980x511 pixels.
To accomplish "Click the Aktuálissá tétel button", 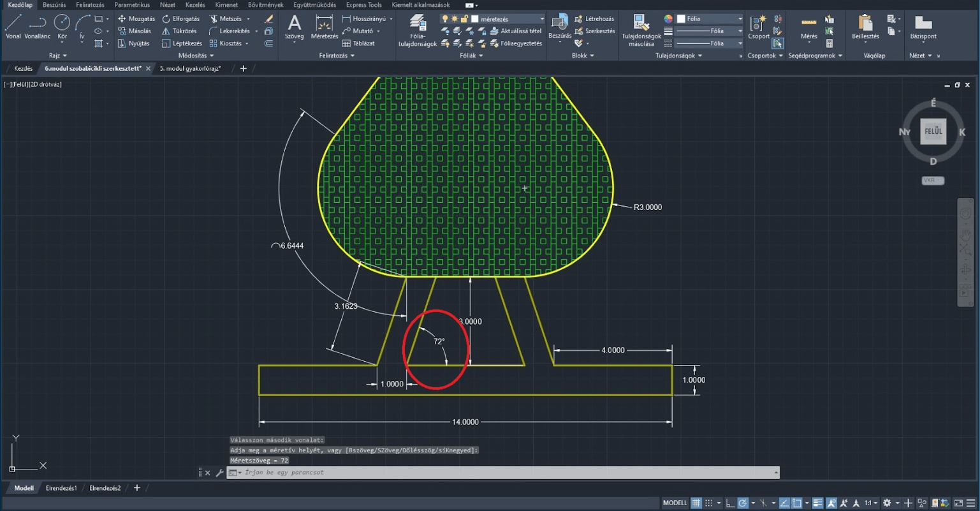I will pyautogui.click(x=516, y=31).
